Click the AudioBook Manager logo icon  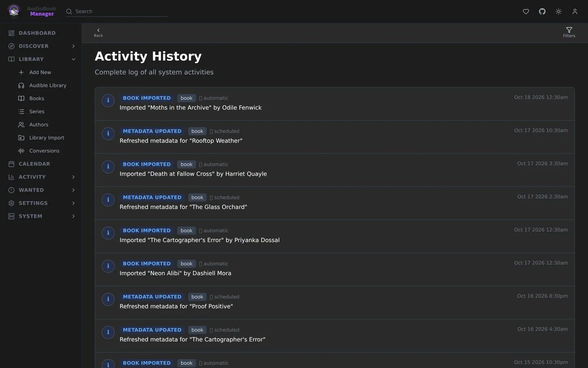tap(14, 11)
